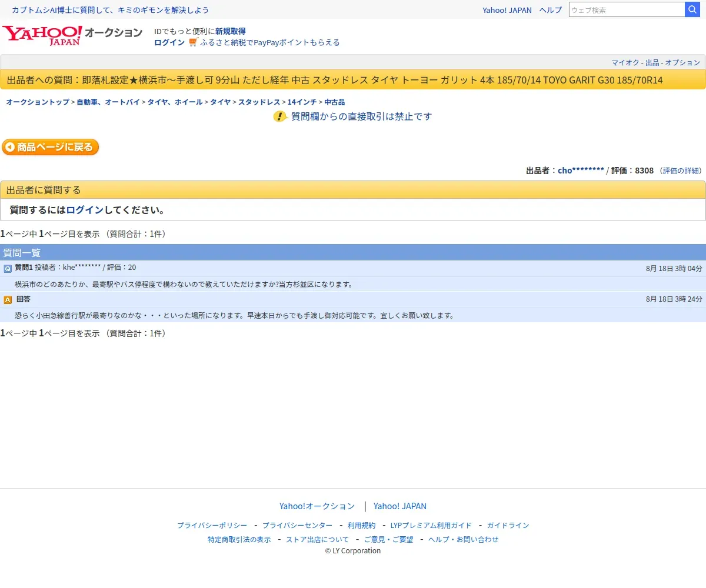Open 評価の詳細 link

(681, 171)
